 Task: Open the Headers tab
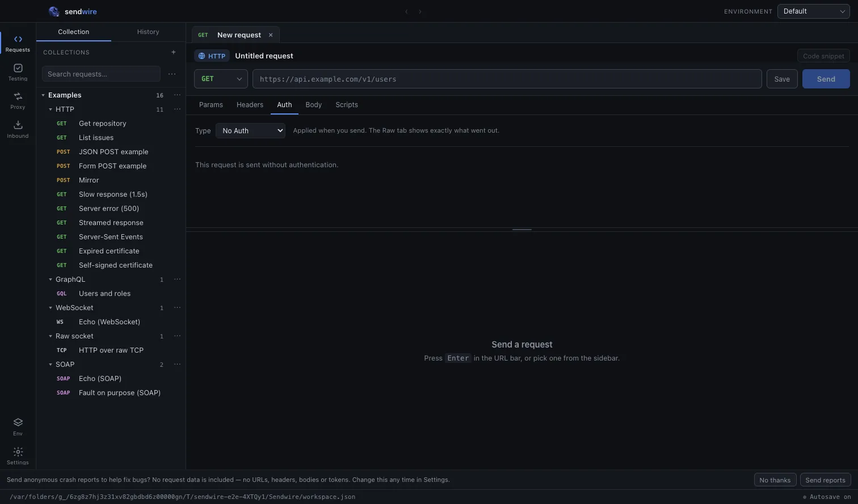coord(250,105)
